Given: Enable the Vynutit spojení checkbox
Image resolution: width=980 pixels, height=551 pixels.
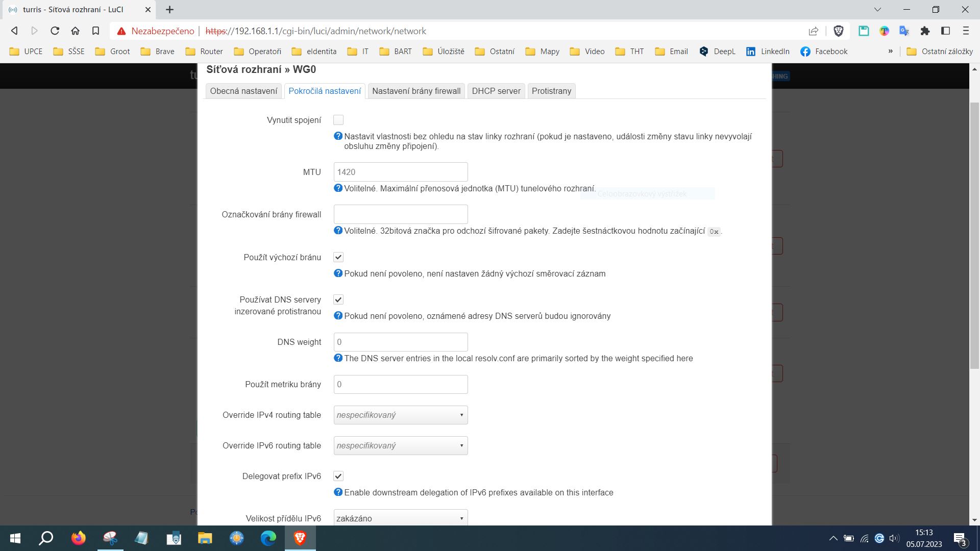Looking at the screenshot, I should (338, 120).
